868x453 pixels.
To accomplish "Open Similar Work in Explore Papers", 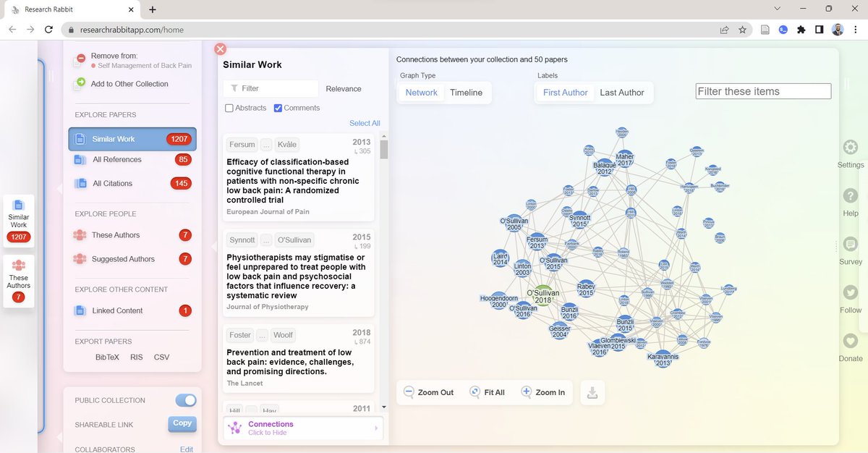I will 132,139.
